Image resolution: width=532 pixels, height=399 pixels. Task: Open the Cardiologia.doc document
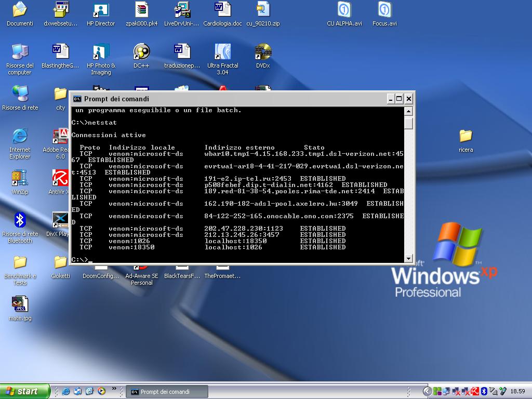point(222,10)
